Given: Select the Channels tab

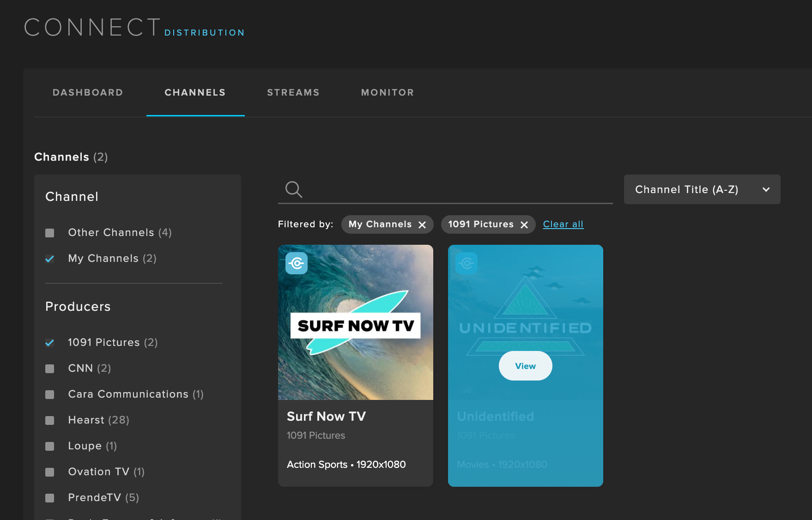Looking at the screenshot, I should (x=195, y=92).
